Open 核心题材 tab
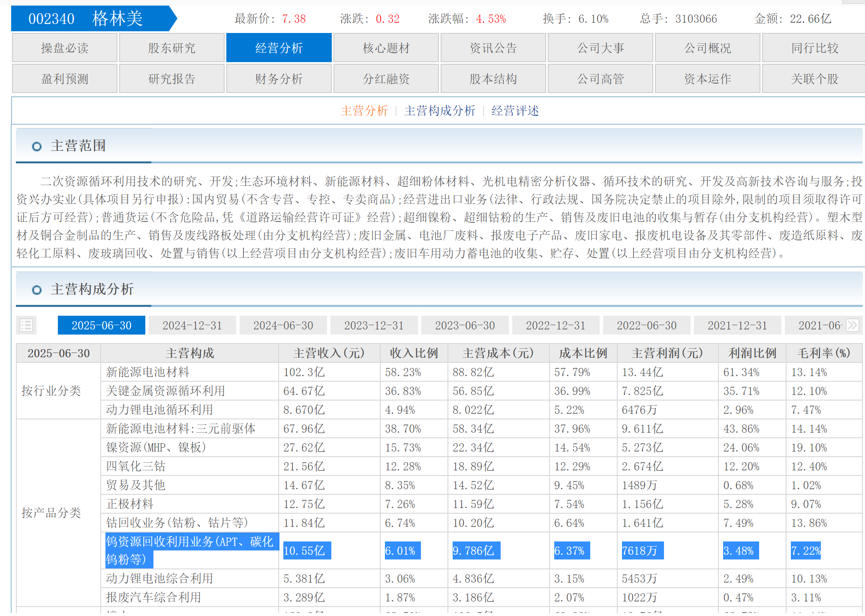This screenshot has height=616, width=865. (386, 48)
